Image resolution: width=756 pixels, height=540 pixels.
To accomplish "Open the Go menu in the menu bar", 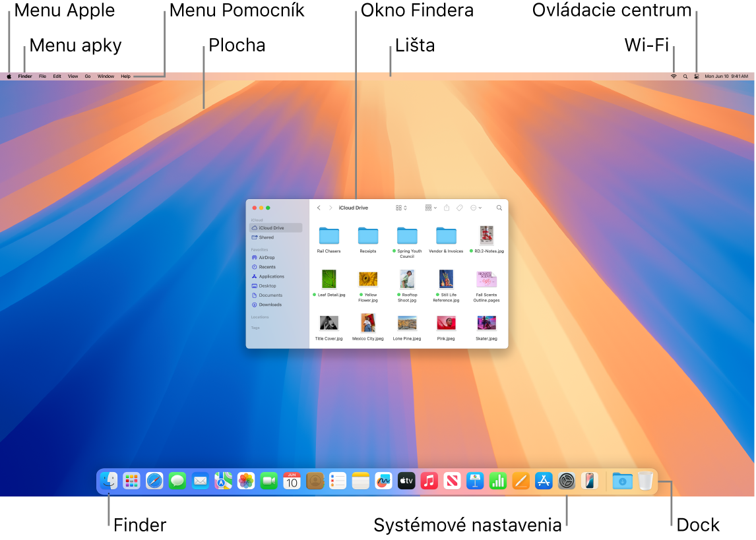I will tap(87, 76).
